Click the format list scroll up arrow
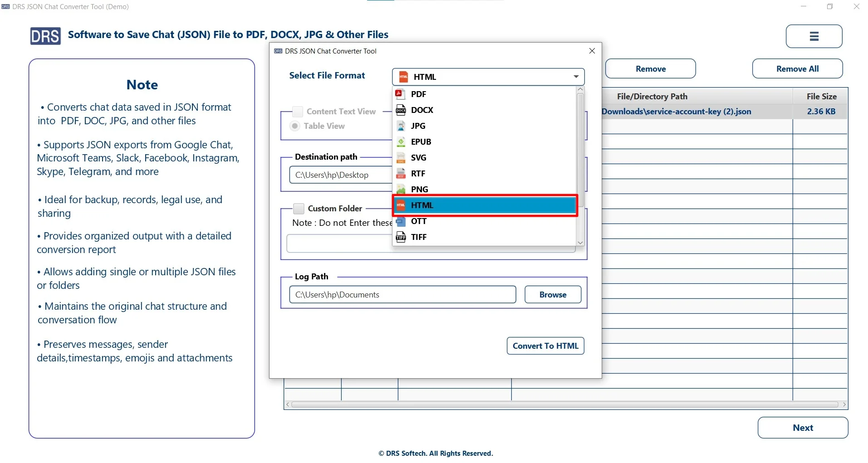The height and width of the screenshot is (463, 868). (580, 89)
